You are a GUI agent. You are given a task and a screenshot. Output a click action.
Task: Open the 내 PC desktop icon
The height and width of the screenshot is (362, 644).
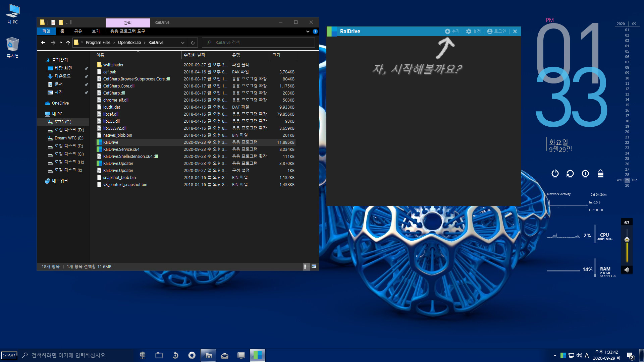click(x=13, y=14)
